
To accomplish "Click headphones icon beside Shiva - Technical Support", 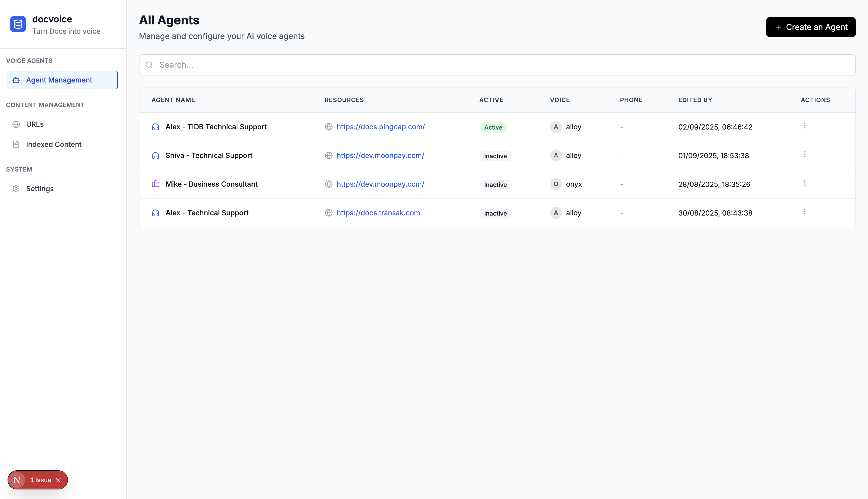I will coord(155,156).
